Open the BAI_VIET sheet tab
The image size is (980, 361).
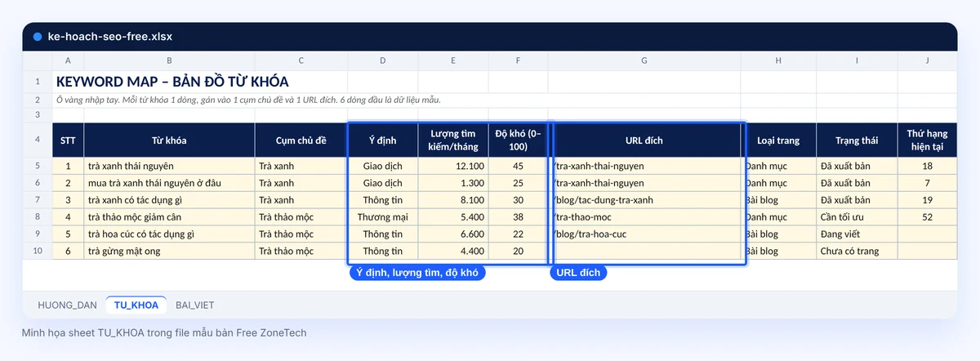195,305
